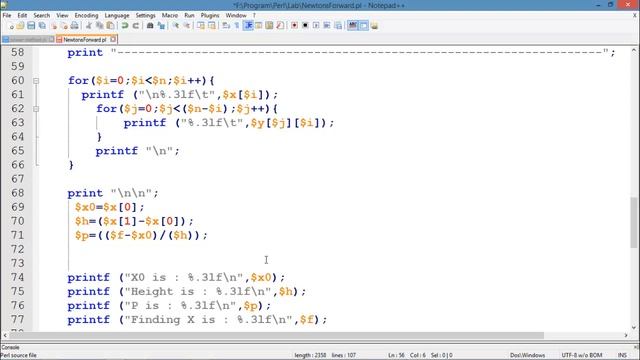Click Run Macro Multiple Times icon
Viewport: 640px width, 360px height.
click(327, 26)
